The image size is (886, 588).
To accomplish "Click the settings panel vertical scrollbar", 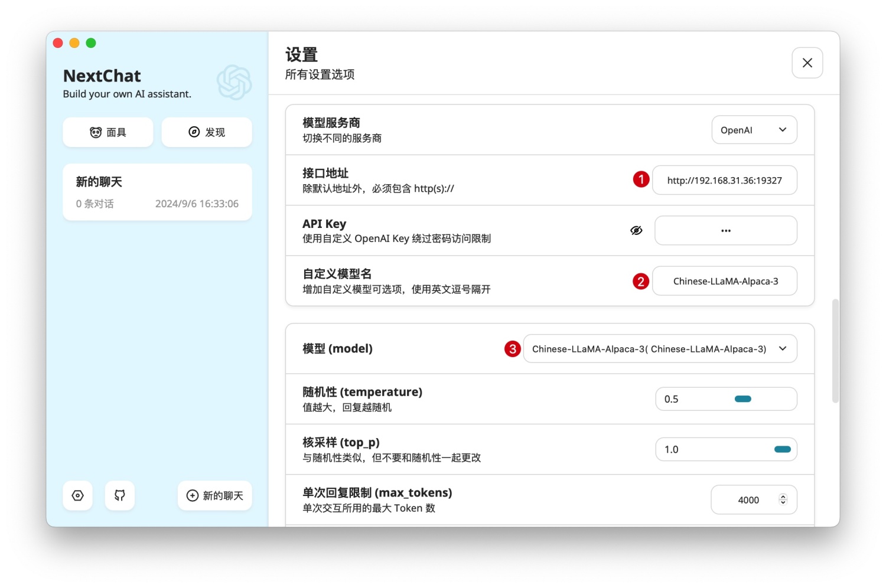I will (x=835, y=351).
